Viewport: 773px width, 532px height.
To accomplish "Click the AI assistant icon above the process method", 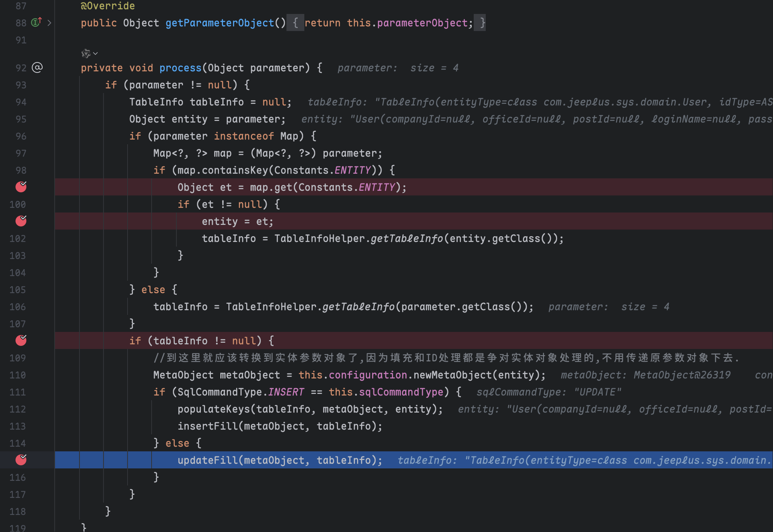I will [x=86, y=53].
